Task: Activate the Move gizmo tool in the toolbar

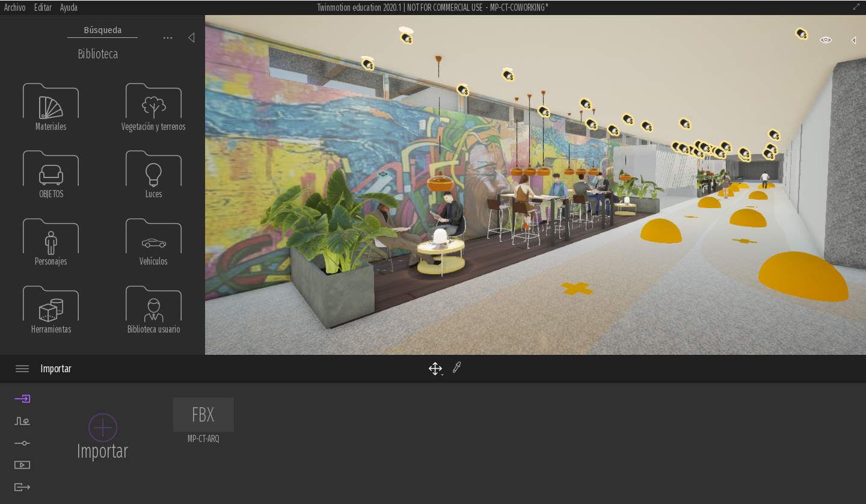Action: 434,368
